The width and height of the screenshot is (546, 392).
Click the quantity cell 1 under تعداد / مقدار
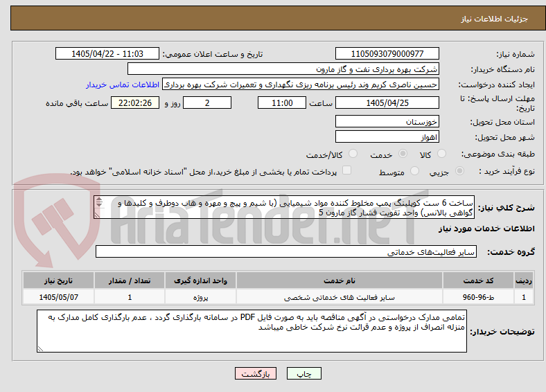130,297
